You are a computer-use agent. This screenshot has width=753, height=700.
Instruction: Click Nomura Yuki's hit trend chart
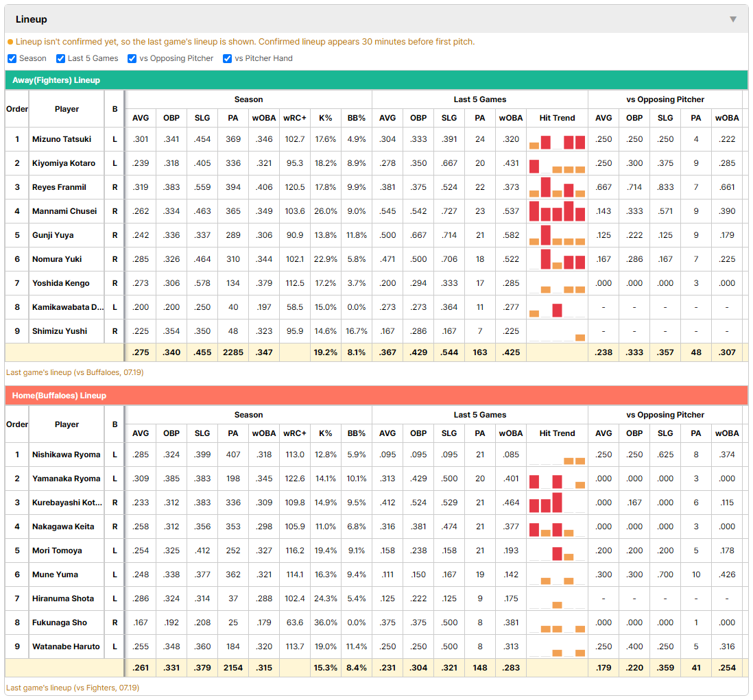[x=557, y=259]
